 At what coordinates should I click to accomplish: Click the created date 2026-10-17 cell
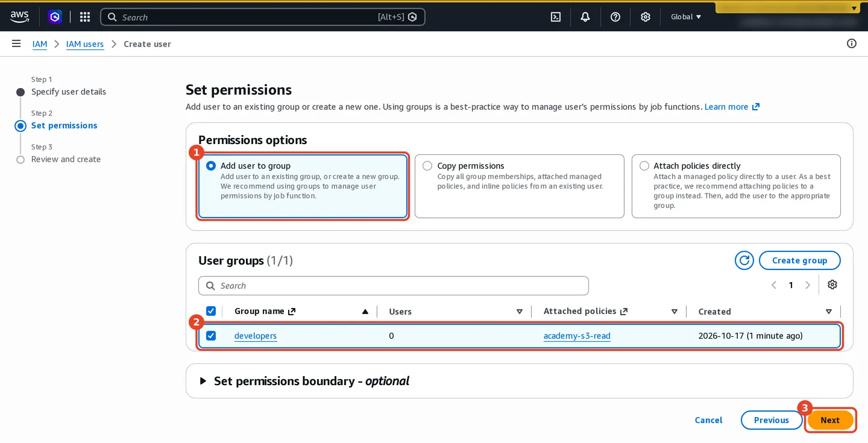(750, 336)
